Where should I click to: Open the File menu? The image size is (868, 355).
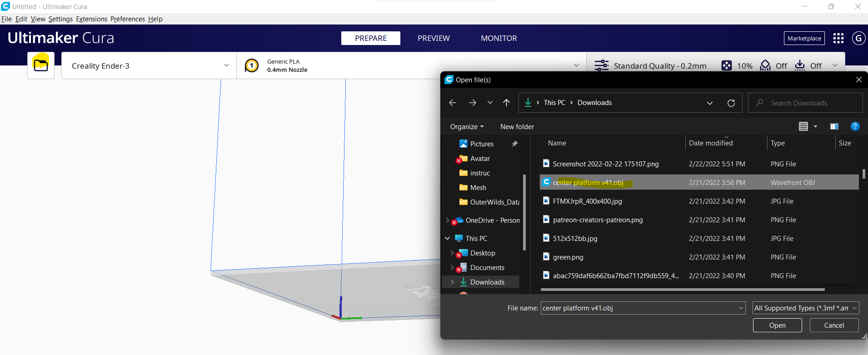(x=6, y=19)
